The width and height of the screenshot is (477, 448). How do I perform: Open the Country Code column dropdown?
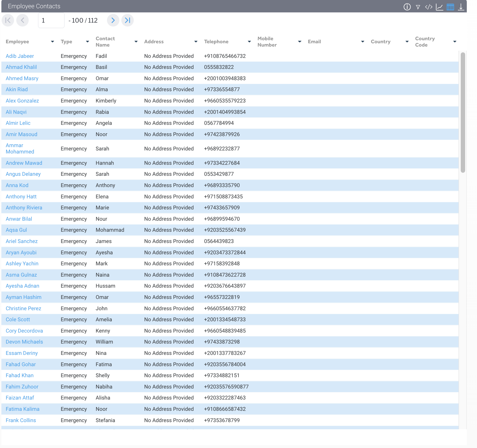[455, 42]
